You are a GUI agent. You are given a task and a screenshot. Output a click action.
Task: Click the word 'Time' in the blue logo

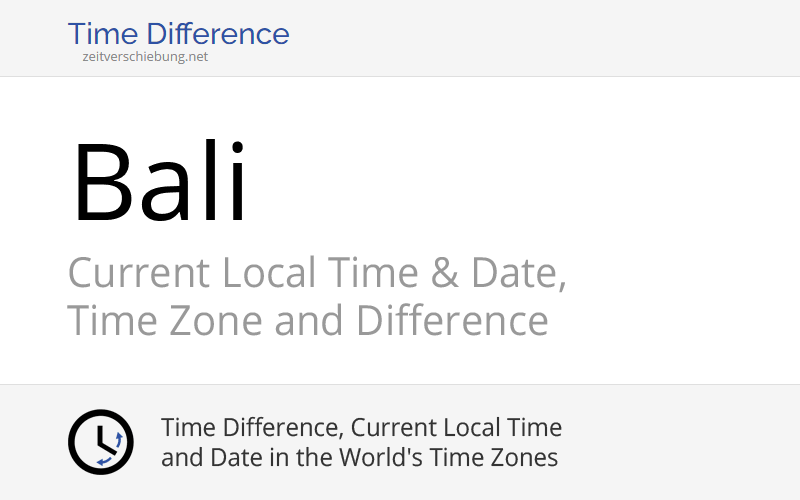tap(103, 34)
